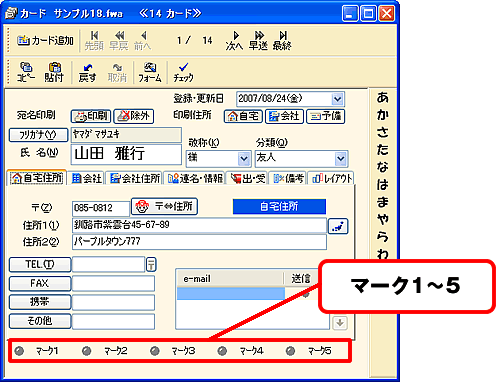Jump to last card with 最終
Image resolution: width=500 pixels, height=382 pixels.
(x=282, y=41)
